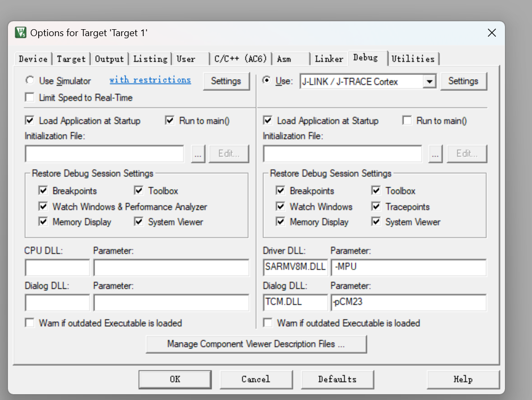The image size is (532, 400).
Task: Switch to the Utilities tab
Action: [x=413, y=59]
